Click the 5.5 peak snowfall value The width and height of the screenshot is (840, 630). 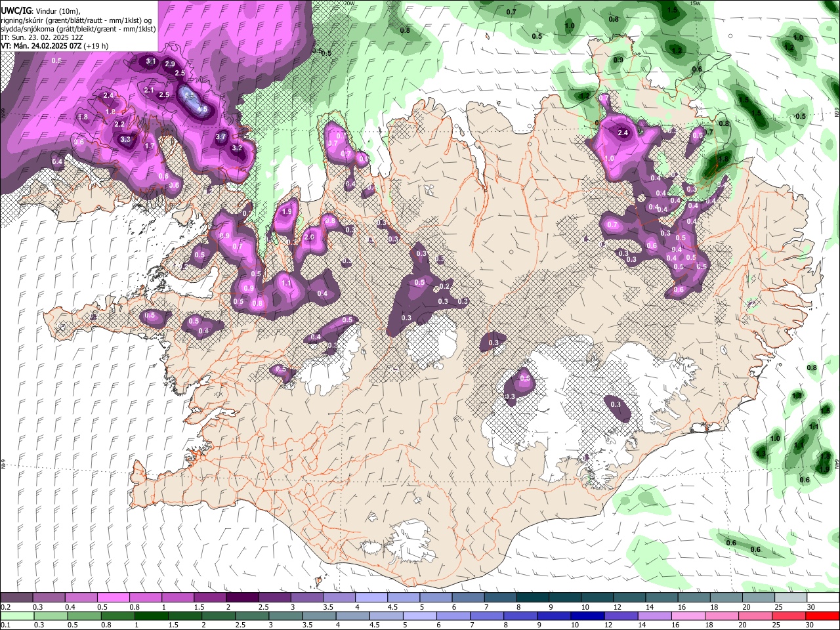[x=190, y=96]
